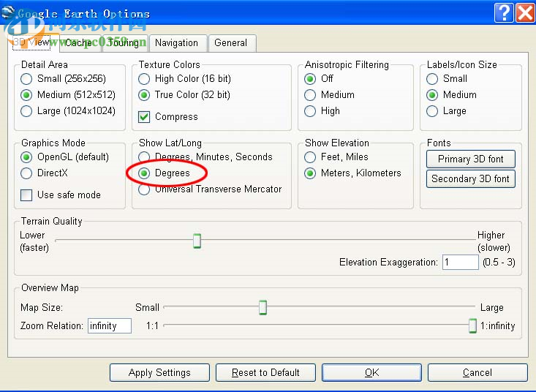Toggle the Compress checkbox

[168, 117]
